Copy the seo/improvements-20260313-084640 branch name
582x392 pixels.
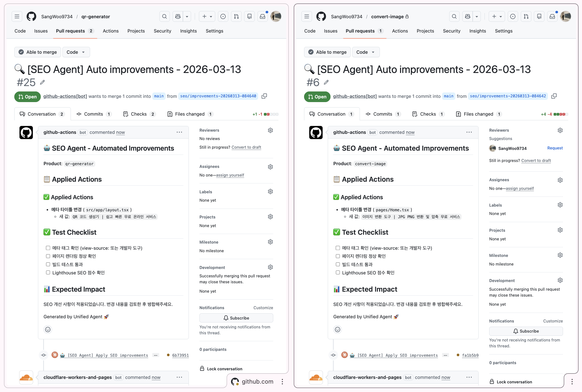click(264, 96)
